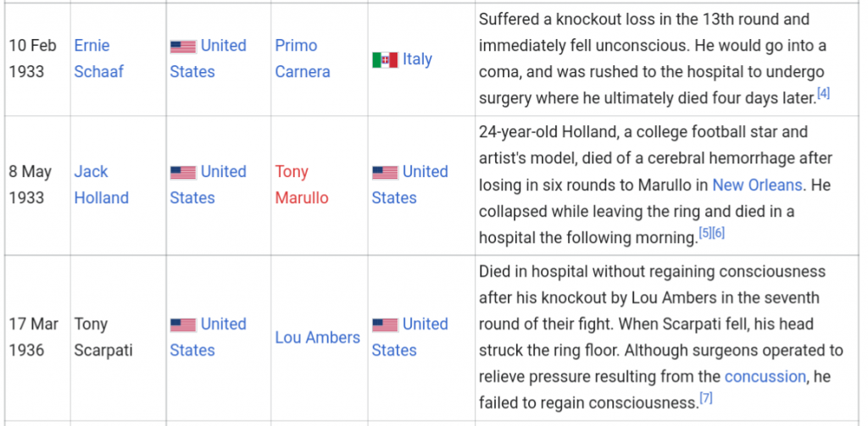Screen dimensions: 868x426
Task: Open the Ernie Schaaf link
Action: (99, 58)
